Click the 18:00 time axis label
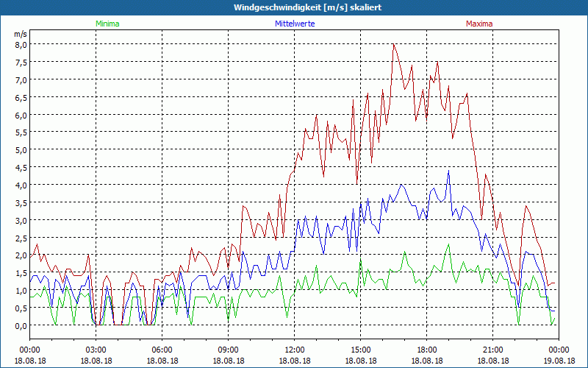Screen dimensions: 588x368 pos(427,350)
